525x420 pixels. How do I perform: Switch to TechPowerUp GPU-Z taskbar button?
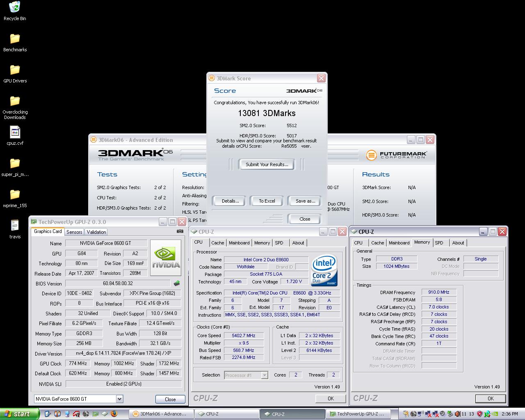pos(358,414)
